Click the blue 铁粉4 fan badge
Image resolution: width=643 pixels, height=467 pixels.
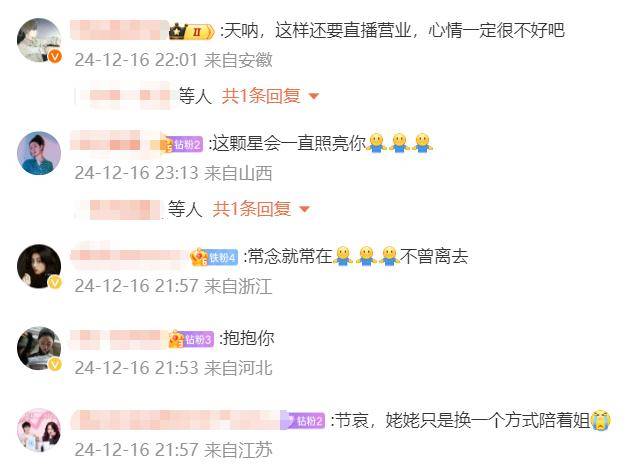pyautogui.click(x=214, y=257)
